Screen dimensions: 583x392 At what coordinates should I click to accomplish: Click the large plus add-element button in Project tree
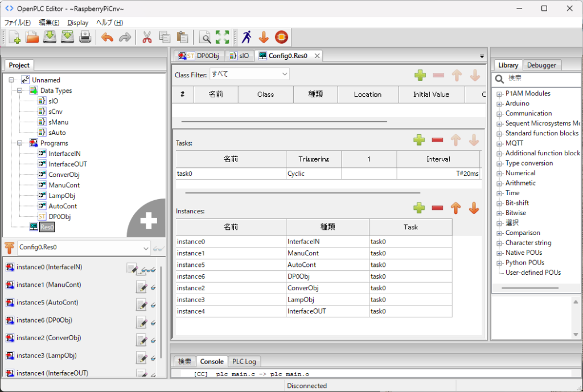tap(149, 220)
